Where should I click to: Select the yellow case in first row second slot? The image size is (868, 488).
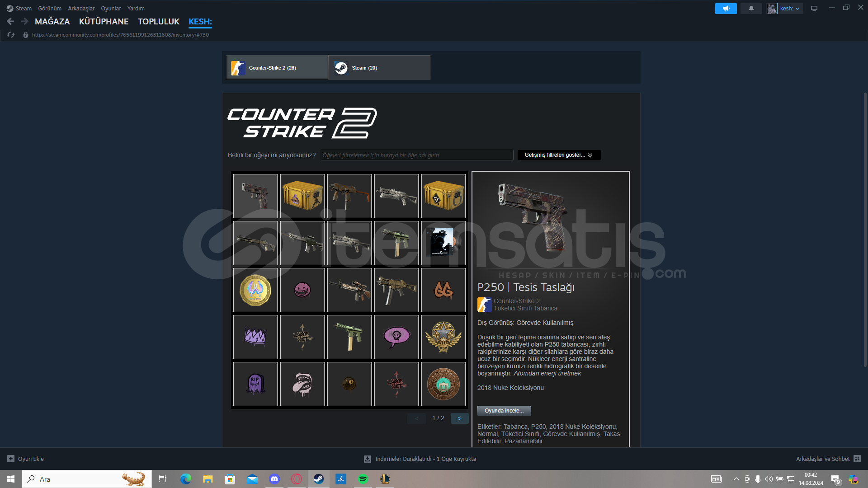(x=302, y=196)
